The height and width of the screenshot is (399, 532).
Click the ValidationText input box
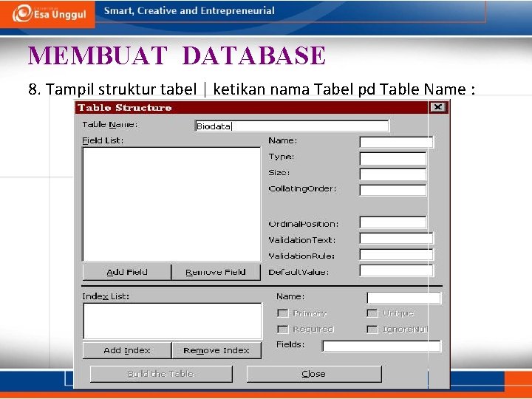[x=396, y=239]
